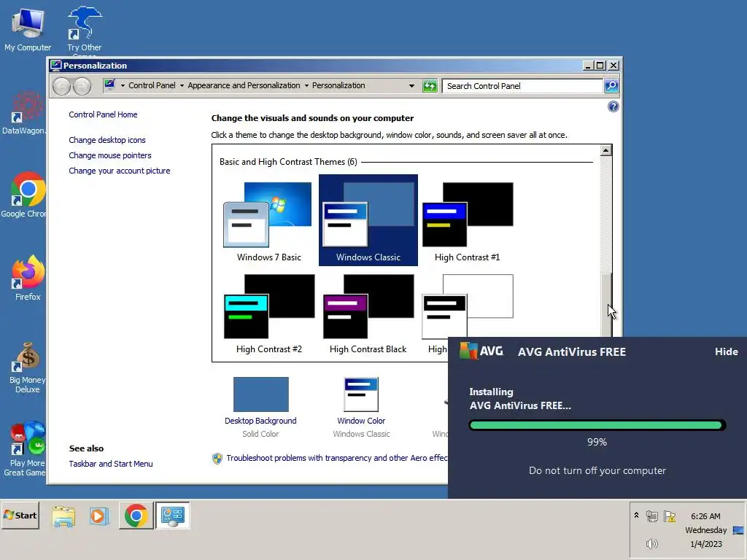Viewport: 747px width, 560px height.
Task: Click the troubleshoot shield icon
Action: (x=217, y=458)
